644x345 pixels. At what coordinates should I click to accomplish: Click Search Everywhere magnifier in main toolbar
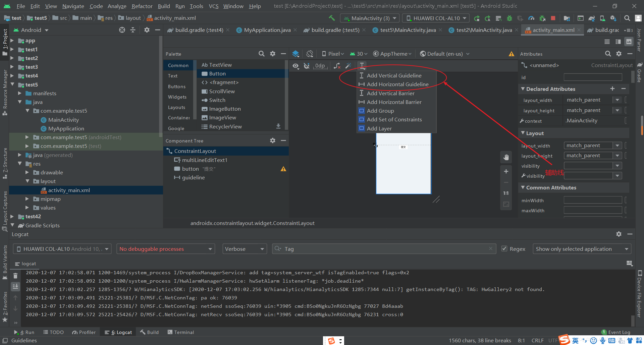(x=627, y=18)
